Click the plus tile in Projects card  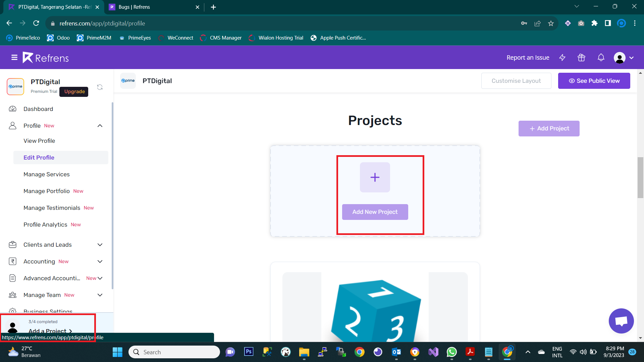(x=375, y=177)
